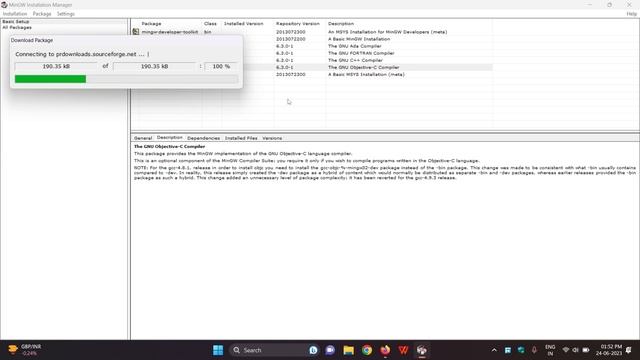Select 'The GNU Ada Compiler' row

point(354,46)
